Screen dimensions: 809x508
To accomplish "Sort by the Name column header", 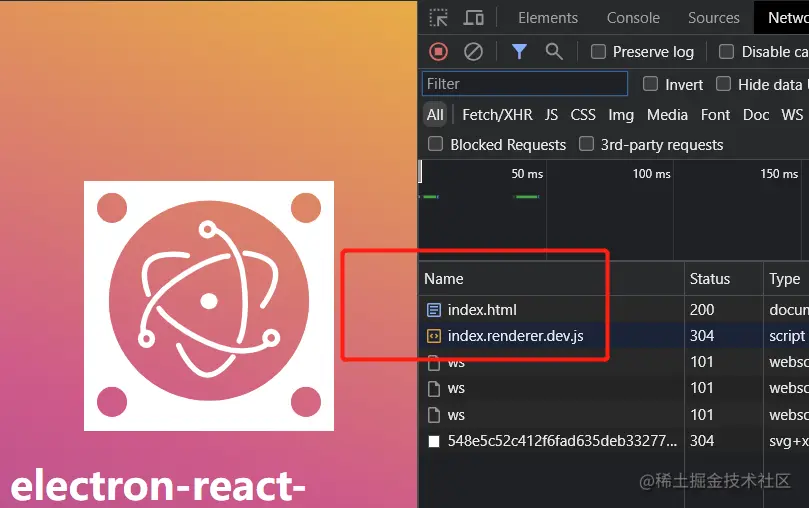I will click(x=551, y=279).
